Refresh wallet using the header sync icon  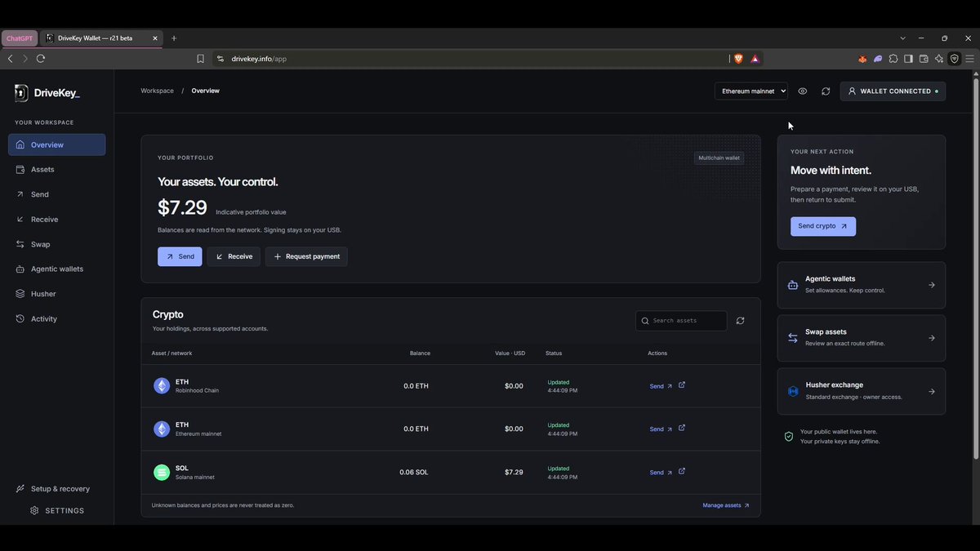(x=826, y=91)
